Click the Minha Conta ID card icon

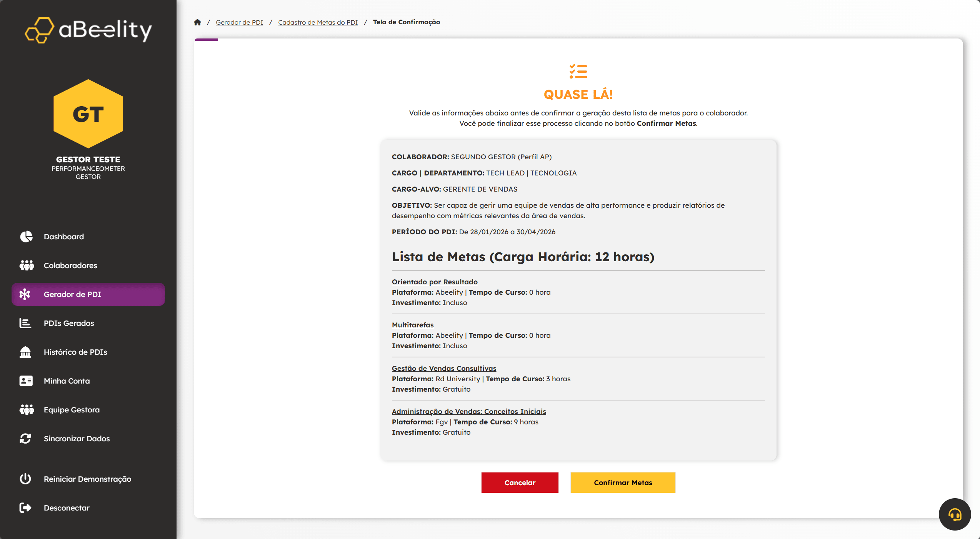[26, 381]
